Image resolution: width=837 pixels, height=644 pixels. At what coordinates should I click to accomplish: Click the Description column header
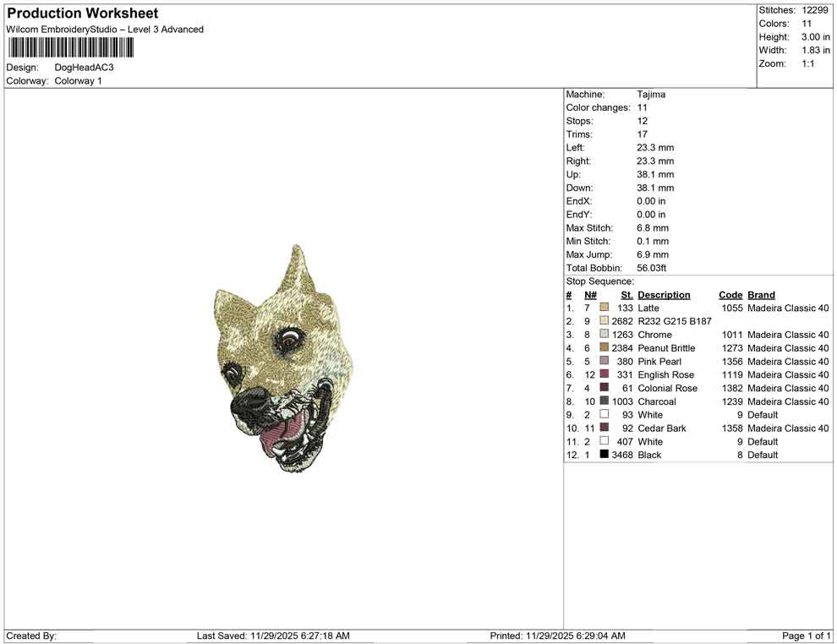(x=665, y=294)
